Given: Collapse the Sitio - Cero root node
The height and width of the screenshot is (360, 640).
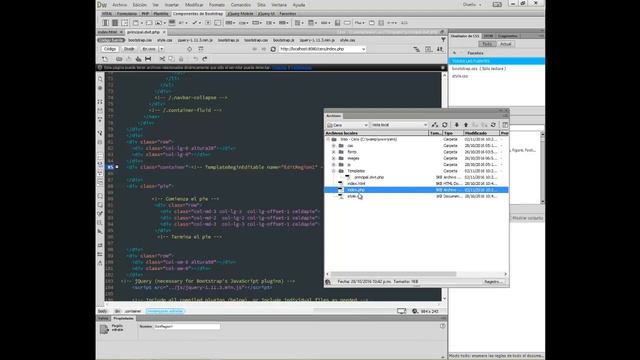Looking at the screenshot, I should (x=328, y=139).
